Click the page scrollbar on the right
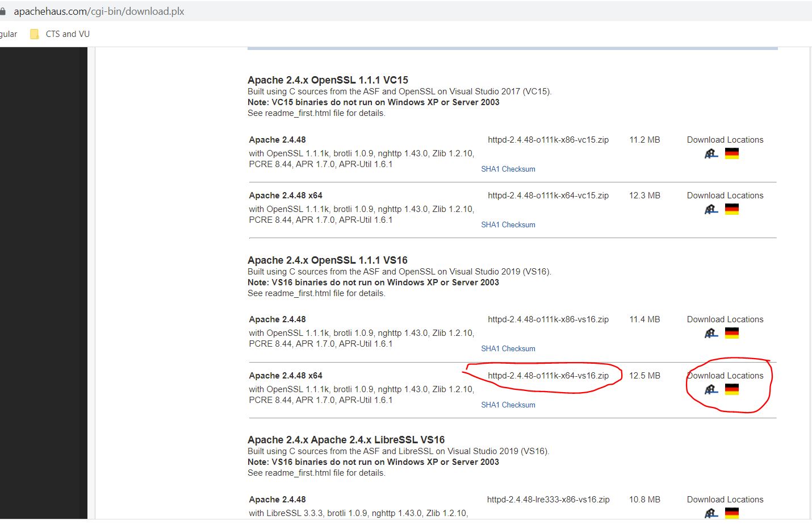 [809, 227]
